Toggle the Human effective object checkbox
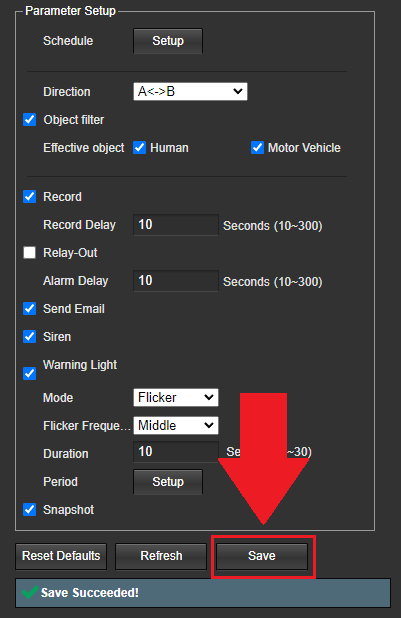Image resolution: width=401 pixels, height=618 pixels. click(140, 147)
